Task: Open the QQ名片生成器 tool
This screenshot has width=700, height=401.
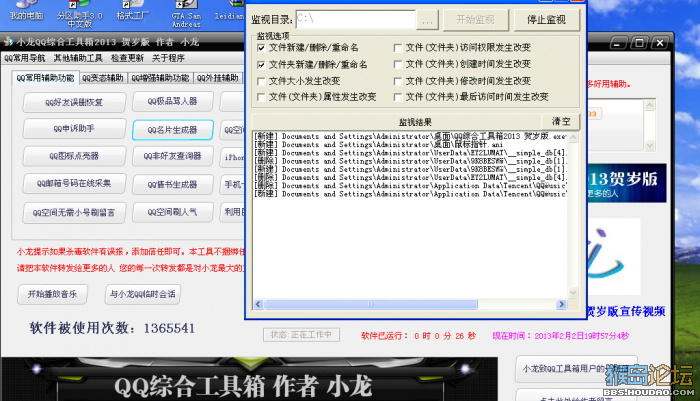Action: click(172, 130)
